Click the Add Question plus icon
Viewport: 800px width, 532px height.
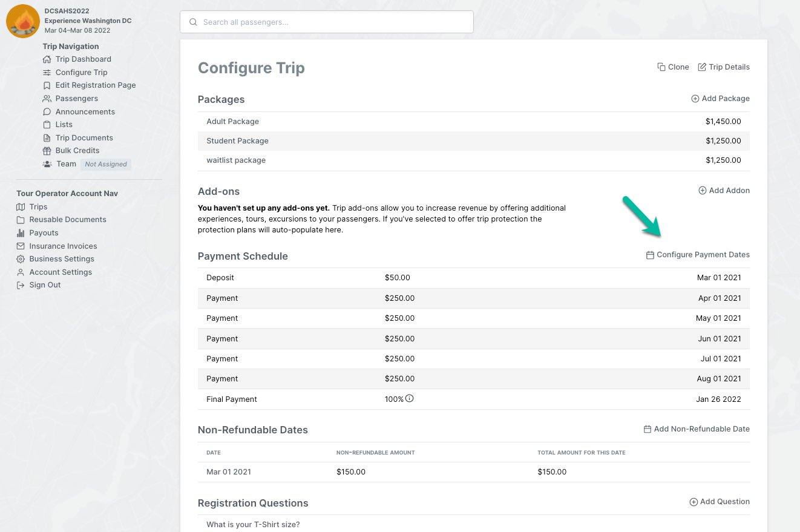click(x=693, y=502)
